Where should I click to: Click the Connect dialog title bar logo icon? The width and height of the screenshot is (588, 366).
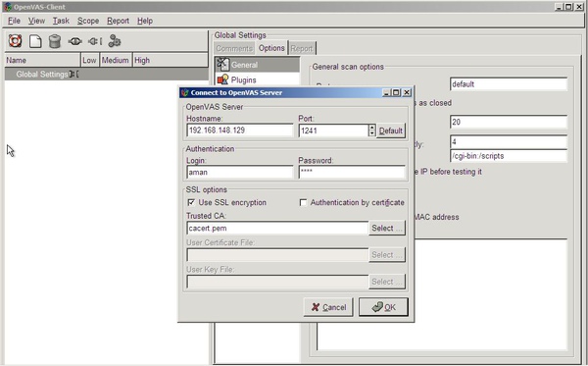(x=184, y=92)
